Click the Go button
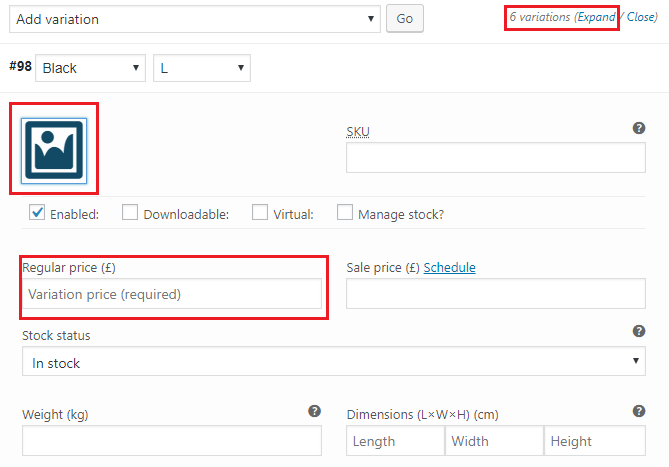 pyautogui.click(x=405, y=18)
